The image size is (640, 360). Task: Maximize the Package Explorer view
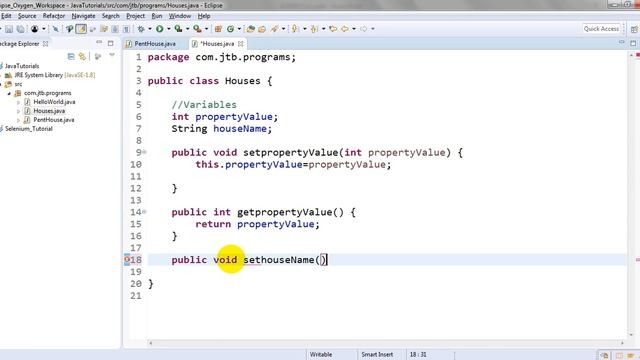[x=111, y=43]
